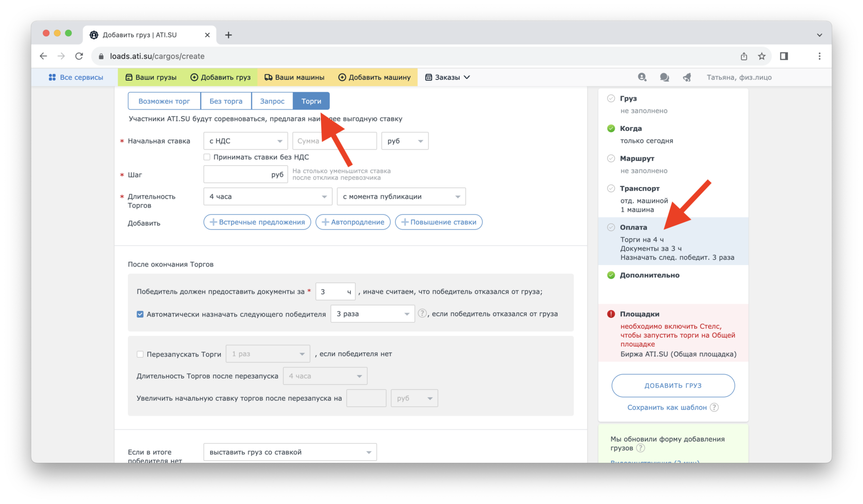Open Добавить груз in top menu
This screenshot has height=504, width=863.
tap(220, 77)
